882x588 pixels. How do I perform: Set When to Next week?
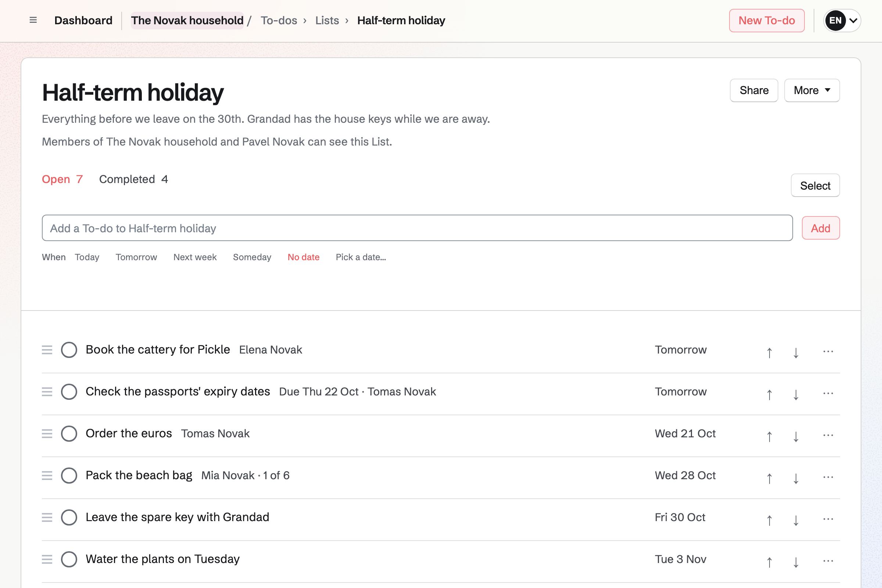pyautogui.click(x=195, y=257)
